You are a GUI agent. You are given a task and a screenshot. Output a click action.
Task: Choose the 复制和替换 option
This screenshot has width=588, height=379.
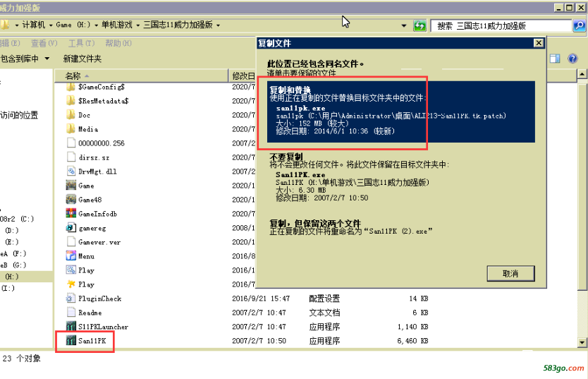point(401,112)
